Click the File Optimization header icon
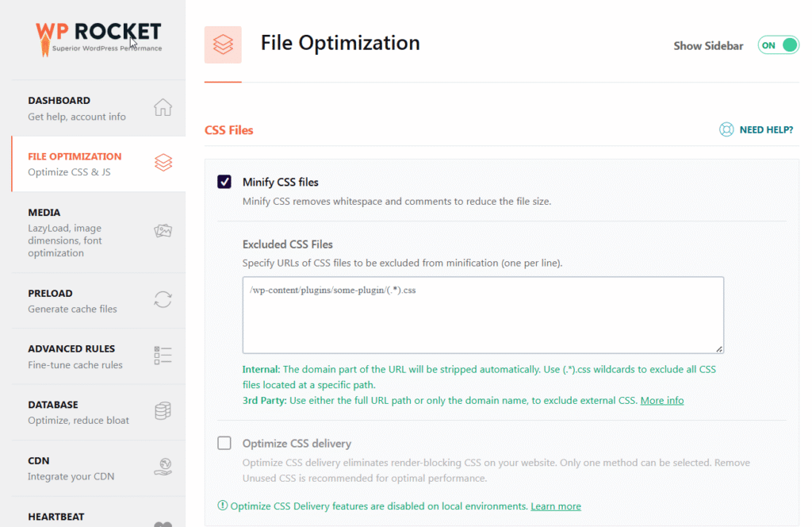Screen dimensions: 812x527 223,44
